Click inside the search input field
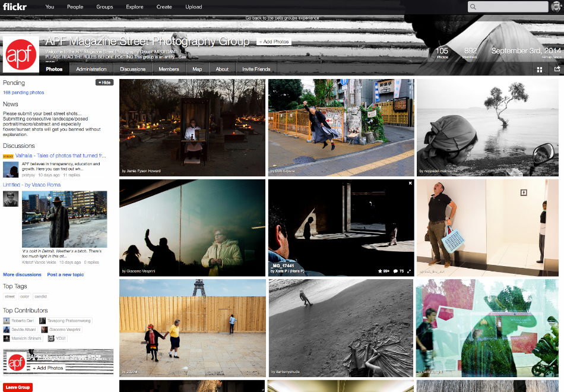Image resolution: width=564 pixels, height=392 pixels. pyautogui.click(x=509, y=7)
